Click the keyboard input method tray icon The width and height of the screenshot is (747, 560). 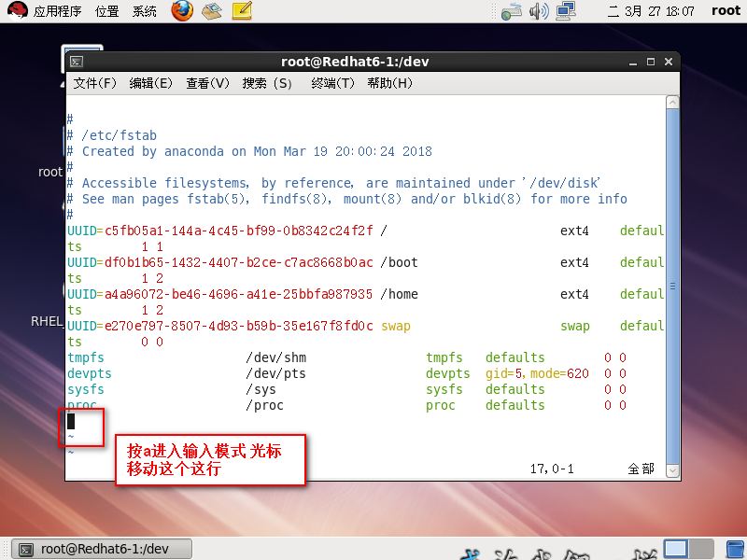511,11
